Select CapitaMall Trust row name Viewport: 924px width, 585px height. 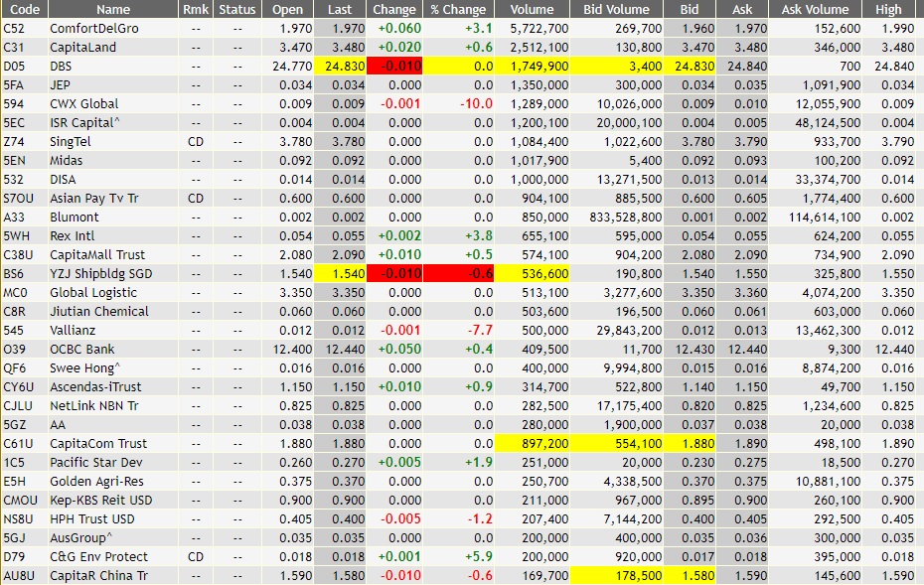pos(97,254)
